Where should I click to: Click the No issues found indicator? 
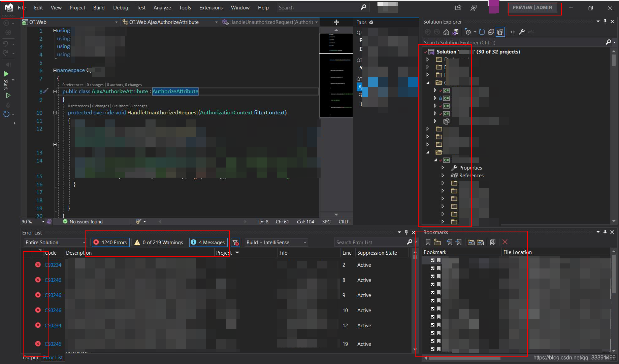(83, 222)
